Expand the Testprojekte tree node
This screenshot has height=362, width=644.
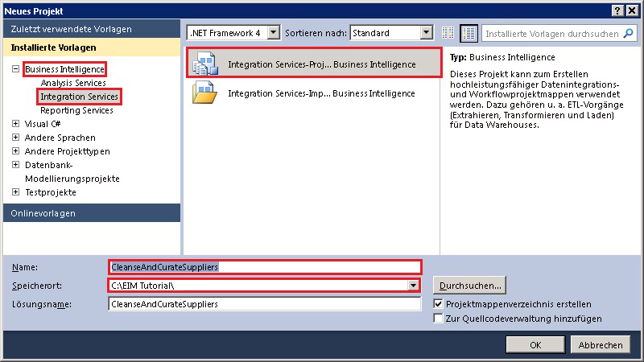pyautogui.click(x=15, y=191)
